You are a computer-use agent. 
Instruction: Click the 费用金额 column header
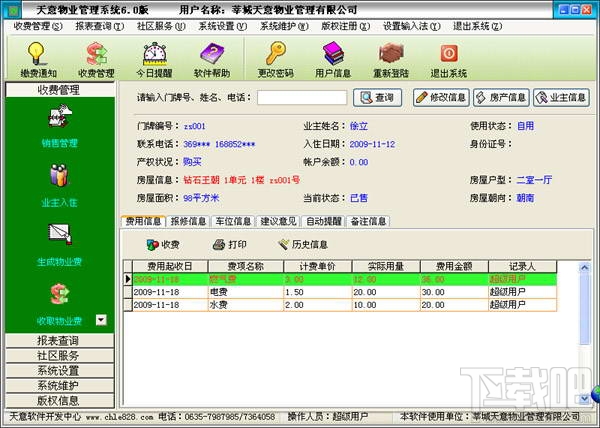click(454, 266)
